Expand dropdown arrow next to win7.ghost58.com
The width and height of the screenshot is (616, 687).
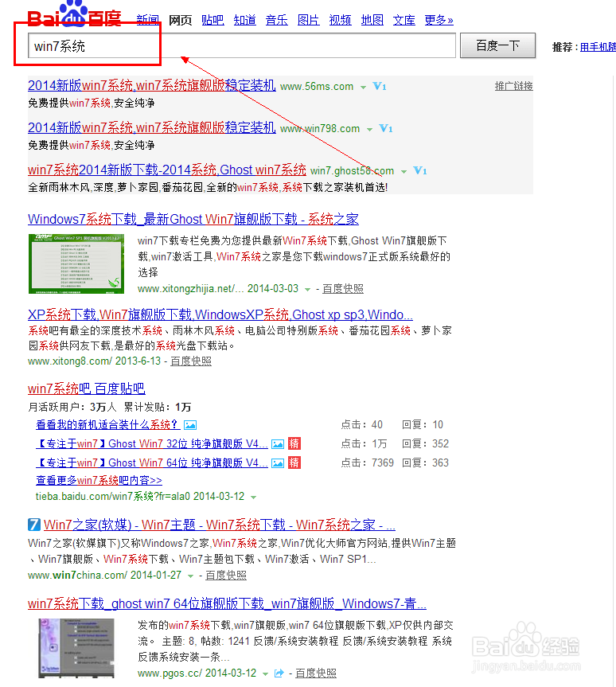coord(404,171)
